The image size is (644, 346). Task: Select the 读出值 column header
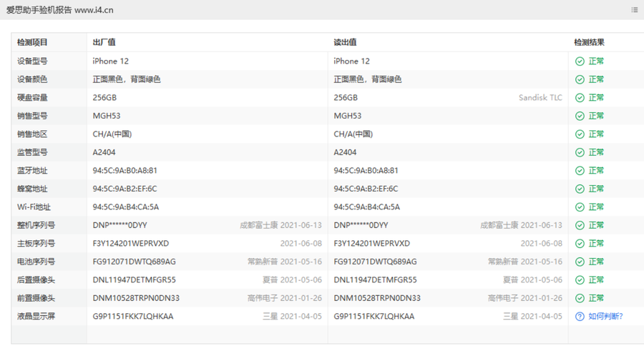(x=345, y=42)
